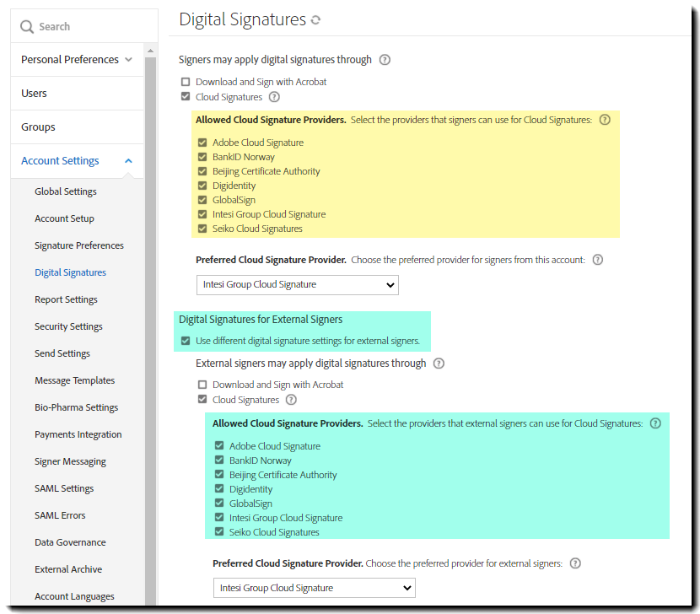The height and width of the screenshot is (614, 700).
Task: Click help icon for preferred provider for signers
Action: pyautogui.click(x=597, y=260)
